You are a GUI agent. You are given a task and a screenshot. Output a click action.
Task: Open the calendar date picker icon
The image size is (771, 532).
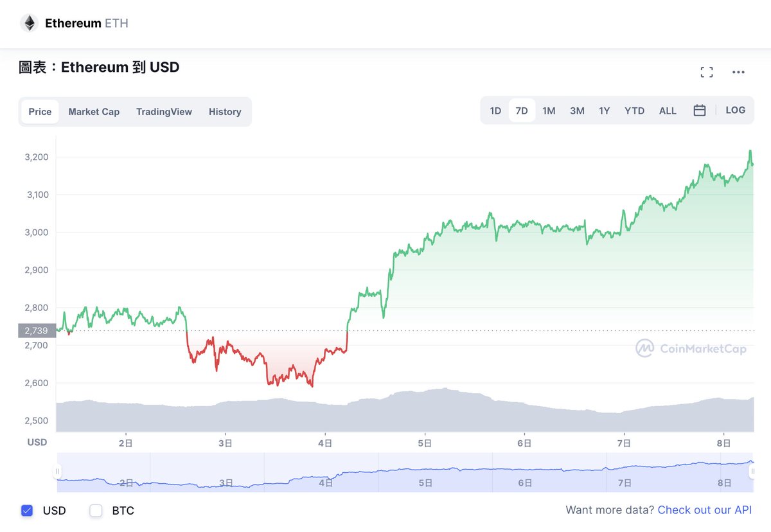pyautogui.click(x=700, y=110)
